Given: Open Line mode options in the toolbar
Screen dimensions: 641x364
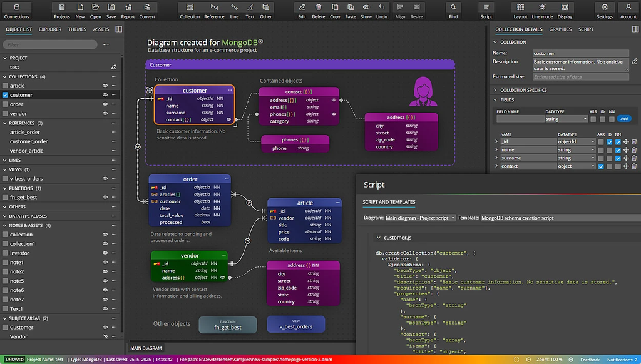Looking at the screenshot, I should 542,11.
